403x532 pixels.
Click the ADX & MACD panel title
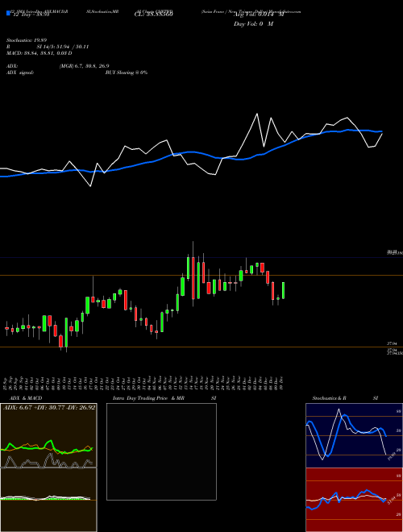24,398
